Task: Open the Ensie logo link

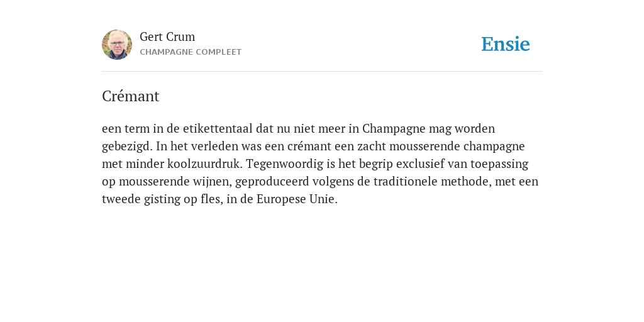Action: (x=506, y=44)
